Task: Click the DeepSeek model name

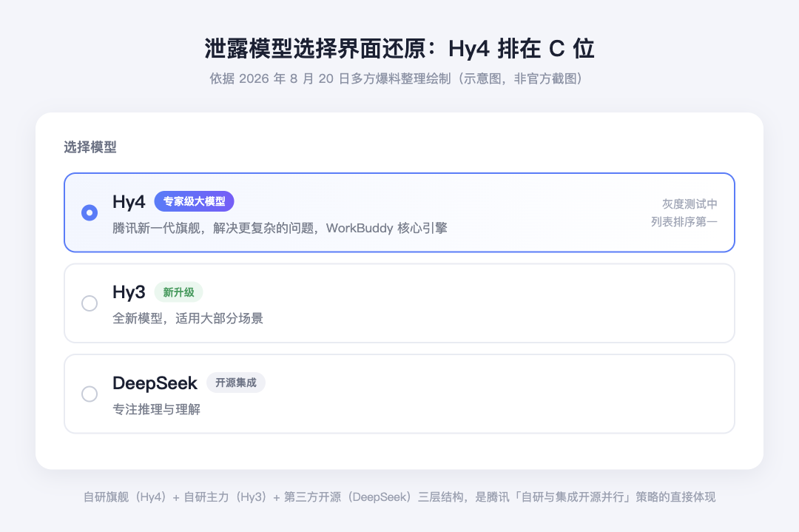Action: 155,383
